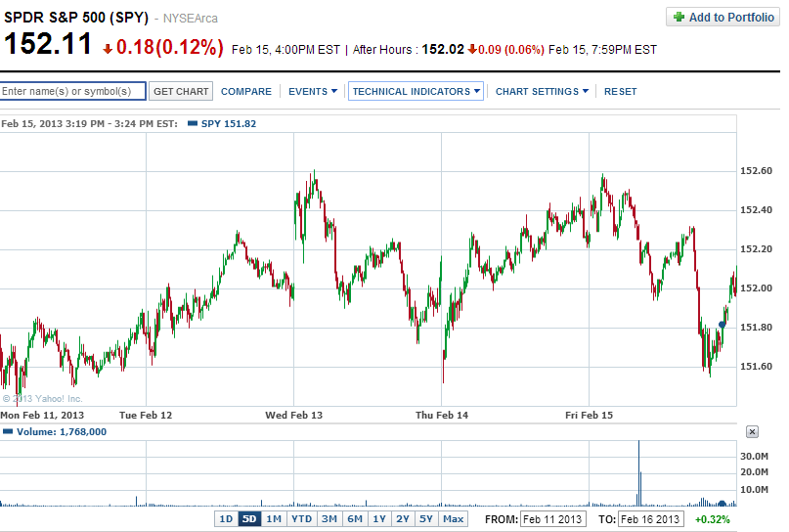Click the FROM date field Feb 11 2013
The width and height of the screenshot is (789, 532).
point(553,519)
